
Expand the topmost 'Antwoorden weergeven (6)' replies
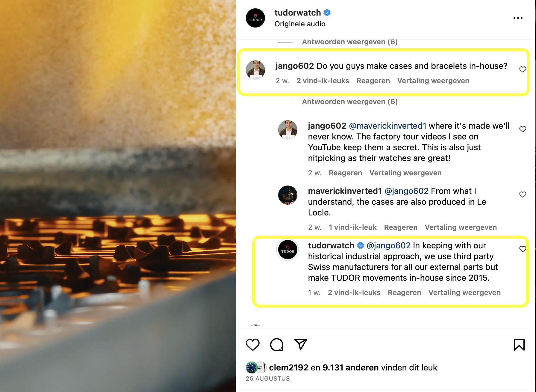(x=349, y=42)
